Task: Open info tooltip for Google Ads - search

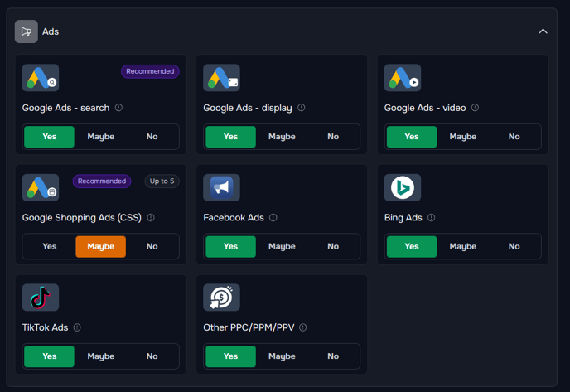Action: pyautogui.click(x=118, y=108)
